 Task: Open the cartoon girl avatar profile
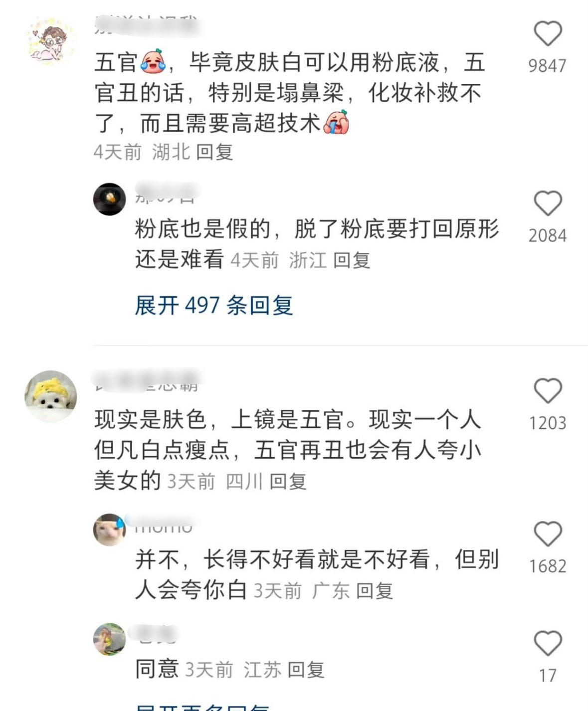(51, 40)
